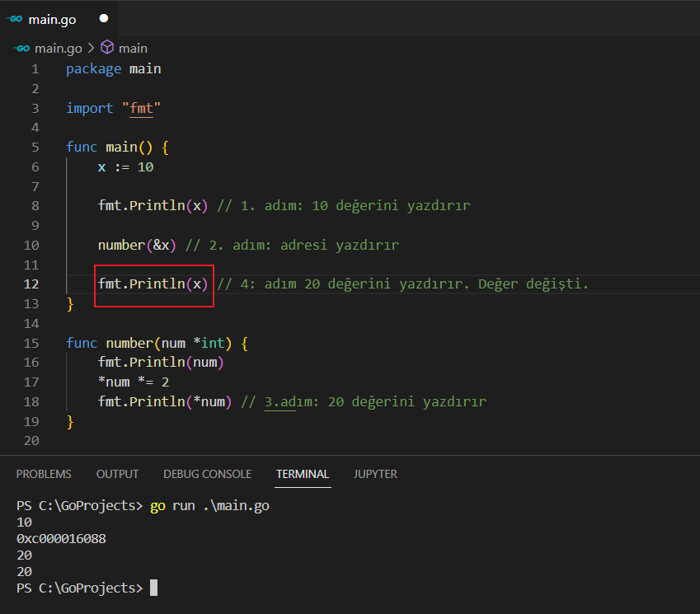Open the OUTPUT panel tab
This screenshot has width=700, height=614.
[x=117, y=474]
